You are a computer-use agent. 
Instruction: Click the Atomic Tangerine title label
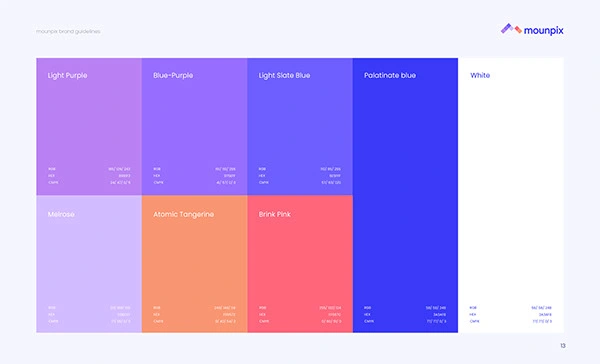(x=184, y=214)
